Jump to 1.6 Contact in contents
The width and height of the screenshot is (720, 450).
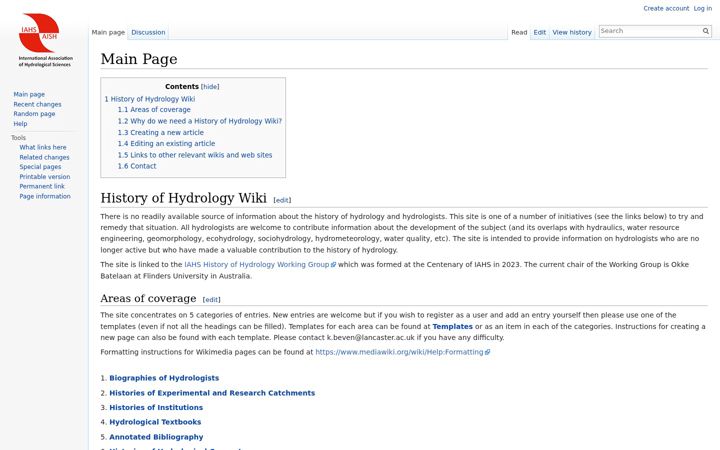tap(137, 166)
